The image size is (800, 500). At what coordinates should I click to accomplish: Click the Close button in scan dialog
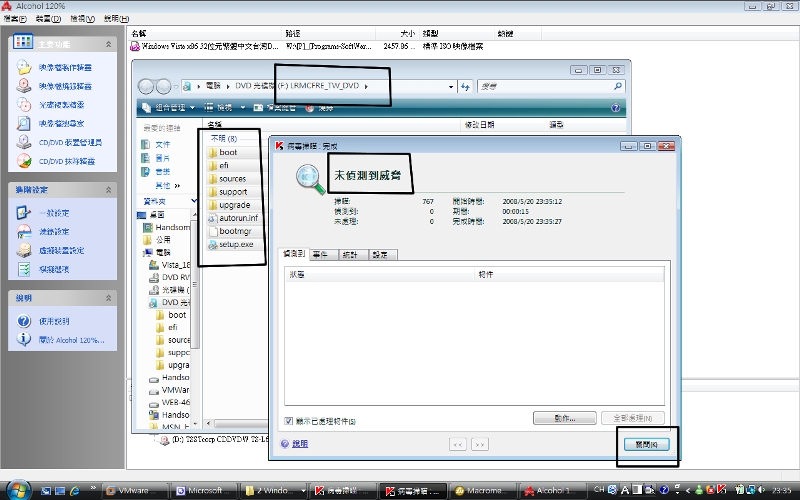646,445
